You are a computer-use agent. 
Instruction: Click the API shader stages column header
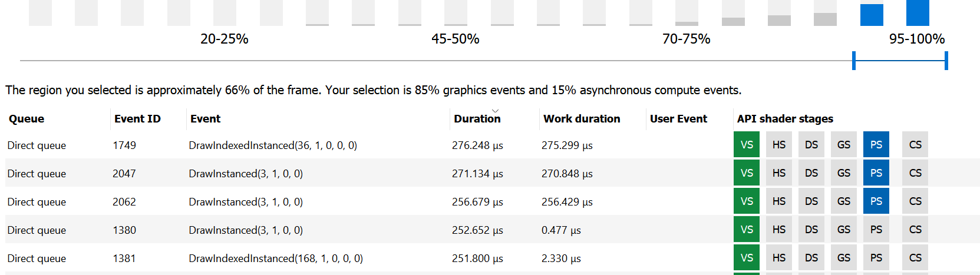pyautogui.click(x=785, y=119)
